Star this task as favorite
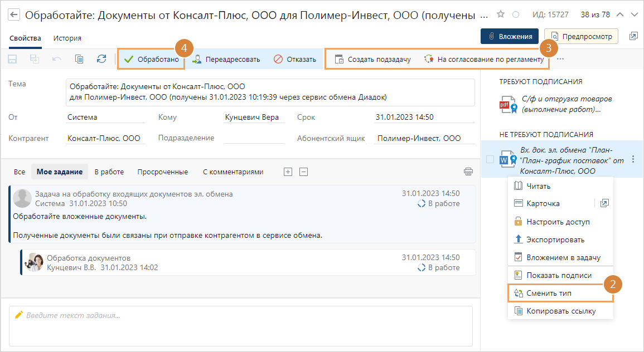 pos(500,14)
